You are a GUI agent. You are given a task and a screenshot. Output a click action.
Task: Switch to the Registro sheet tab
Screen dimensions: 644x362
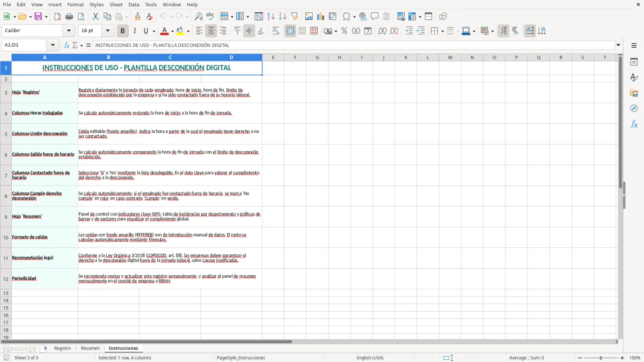point(62,349)
